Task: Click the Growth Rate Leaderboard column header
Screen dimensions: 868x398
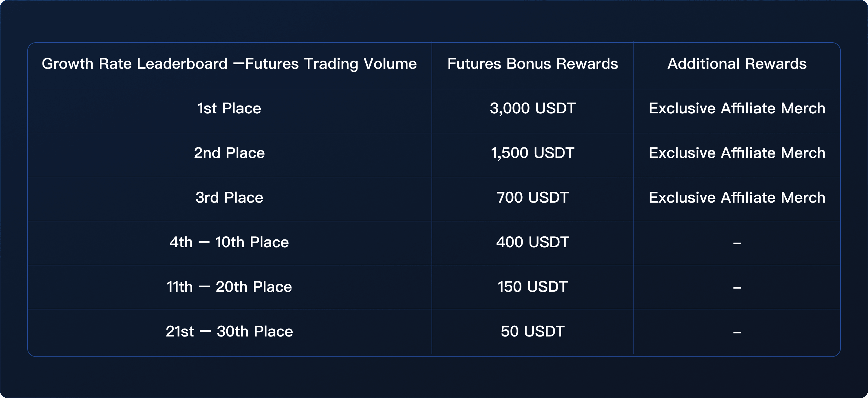Action: (x=229, y=64)
